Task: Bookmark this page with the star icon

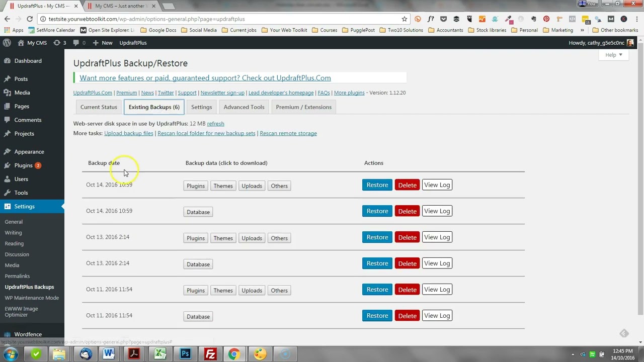Action: 404,19
